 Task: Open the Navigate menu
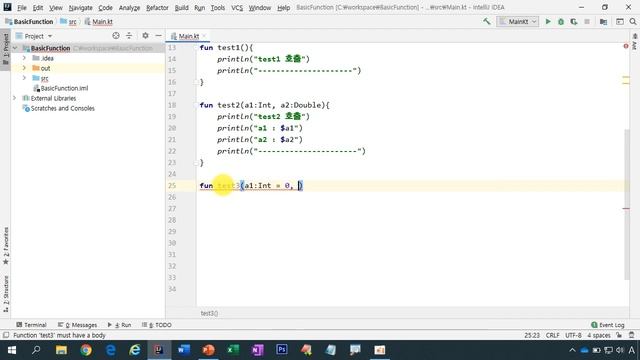(80, 7)
